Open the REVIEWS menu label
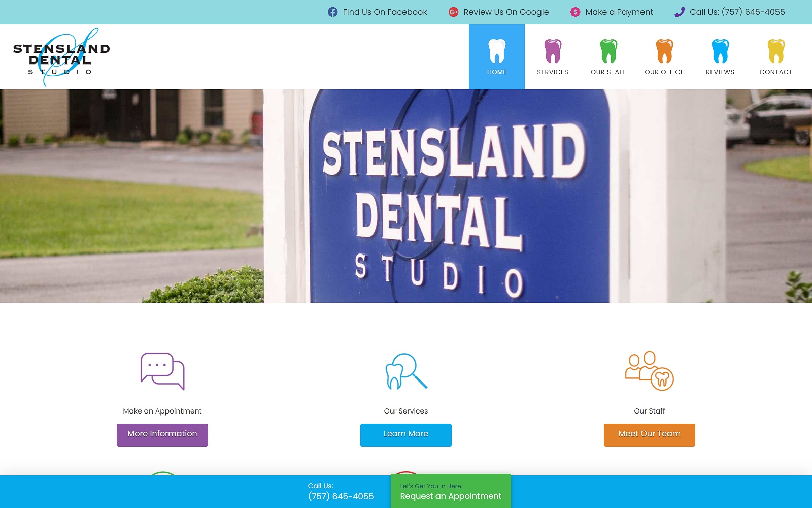Screen dimensions: 812x508 click(x=720, y=72)
